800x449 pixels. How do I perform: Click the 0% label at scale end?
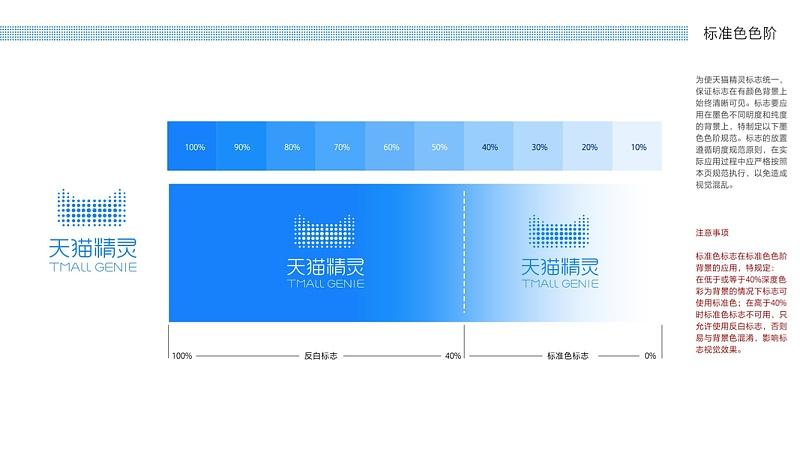click(650, 356)
